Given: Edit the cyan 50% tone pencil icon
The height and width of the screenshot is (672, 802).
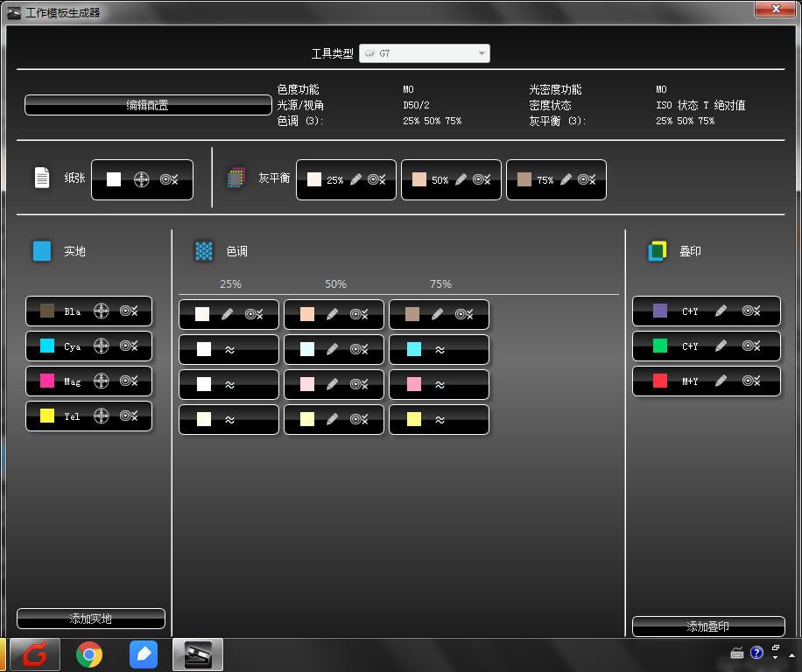Looking at the screenshot, I should pyautogui.click(x=332, y=349).
